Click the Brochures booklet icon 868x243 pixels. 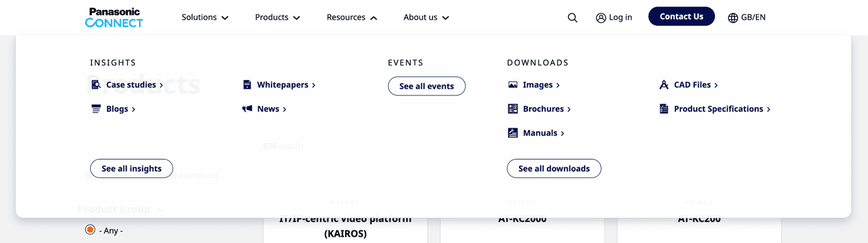(x=513, y=109)
